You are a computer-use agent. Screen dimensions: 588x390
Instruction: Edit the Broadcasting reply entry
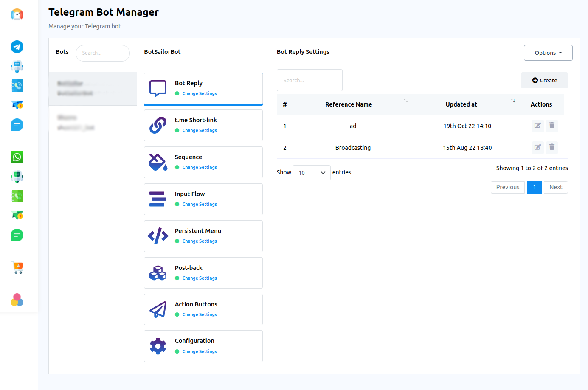coord(537,147)
